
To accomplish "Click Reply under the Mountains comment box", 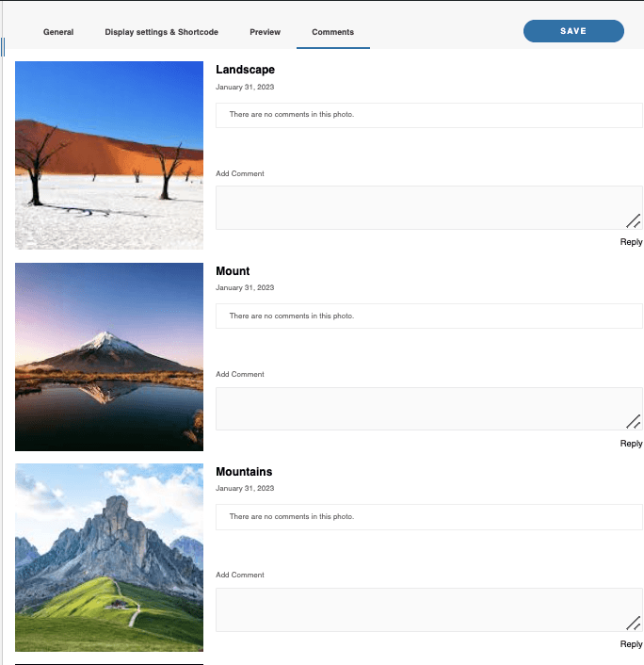I will pos(631,644).
